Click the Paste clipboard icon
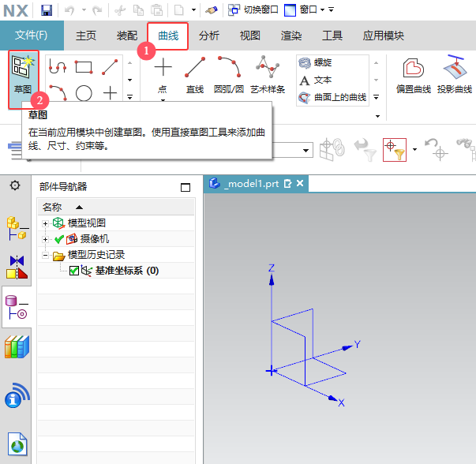 point(157,10)
